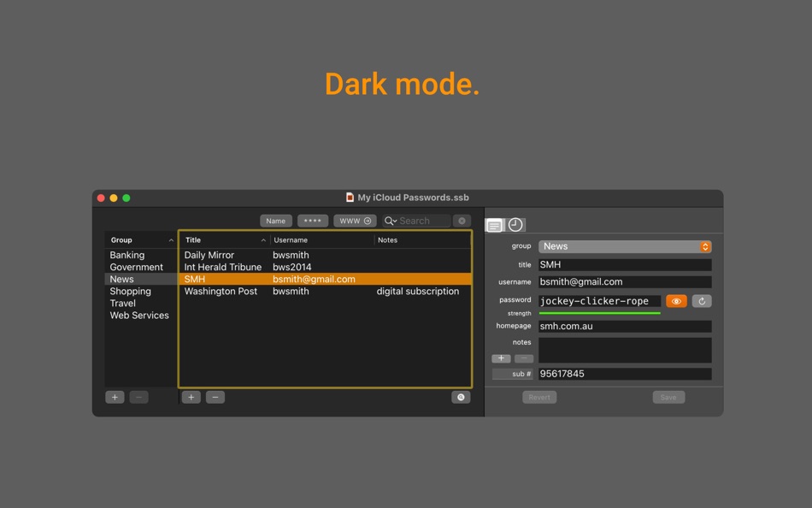Image resolution: width=812 pixels, height=508 pixels.
Task: Zoom window with the green button
Action: tap(127, 198)
